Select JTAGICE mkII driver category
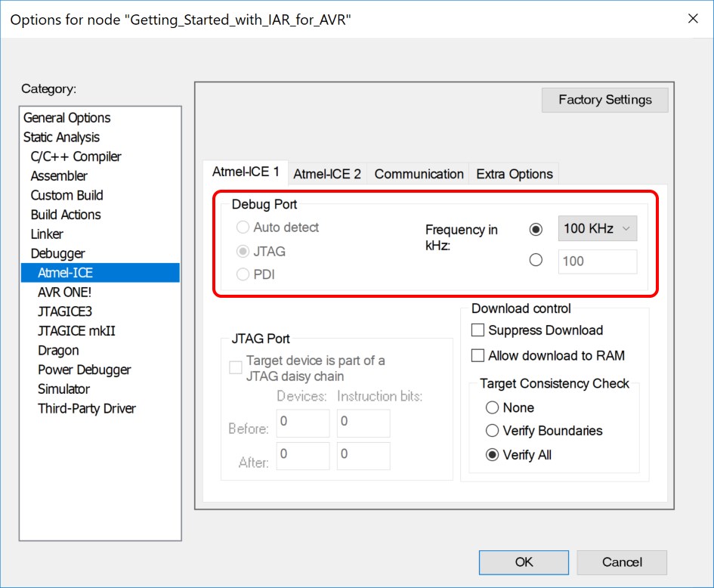Viewport: 714px width, 588px height. (76, 331)
